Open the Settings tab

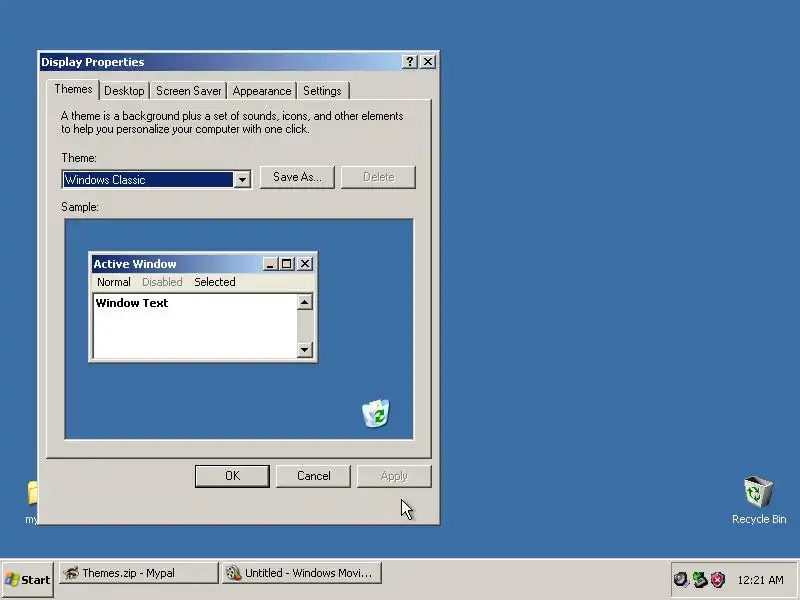[322, 91]
